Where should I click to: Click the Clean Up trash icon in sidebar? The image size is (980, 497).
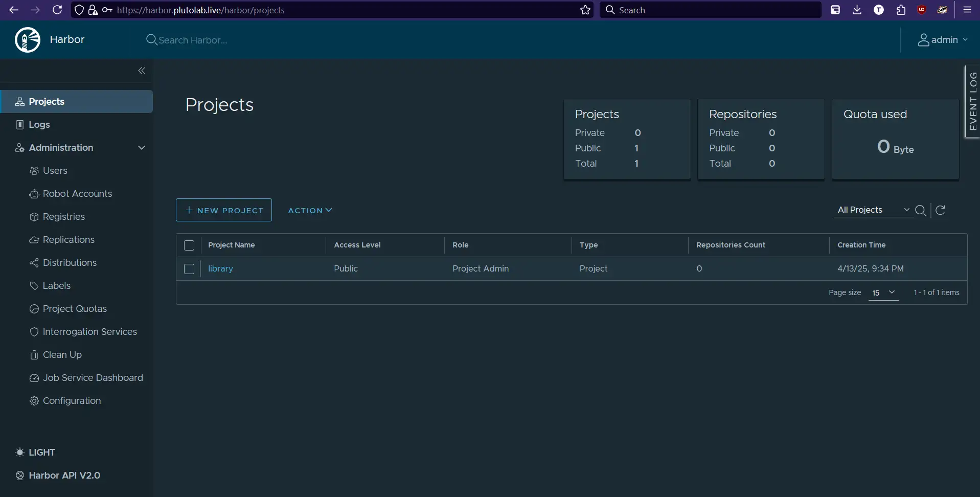pos(34,355)
